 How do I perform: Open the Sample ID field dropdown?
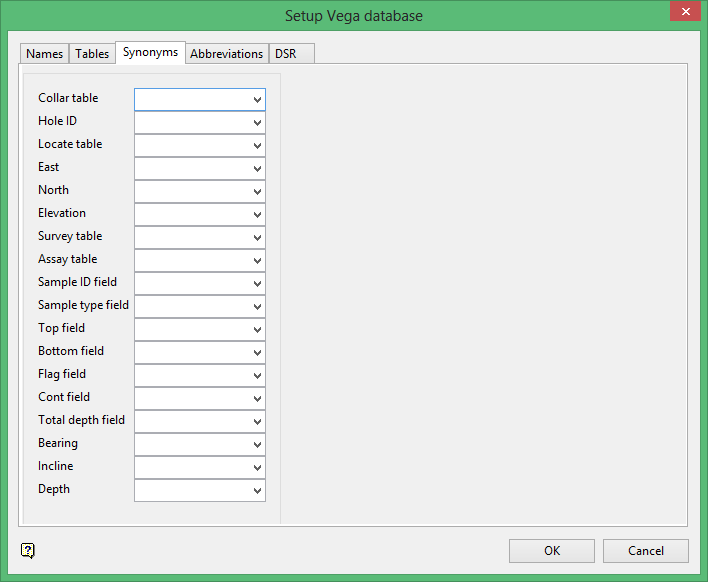click(x=257, y=283)
